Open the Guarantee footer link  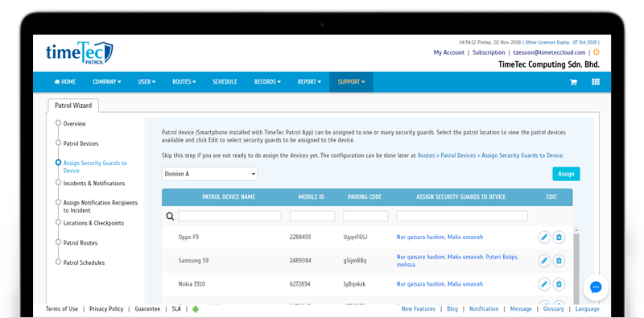(147, 309)
